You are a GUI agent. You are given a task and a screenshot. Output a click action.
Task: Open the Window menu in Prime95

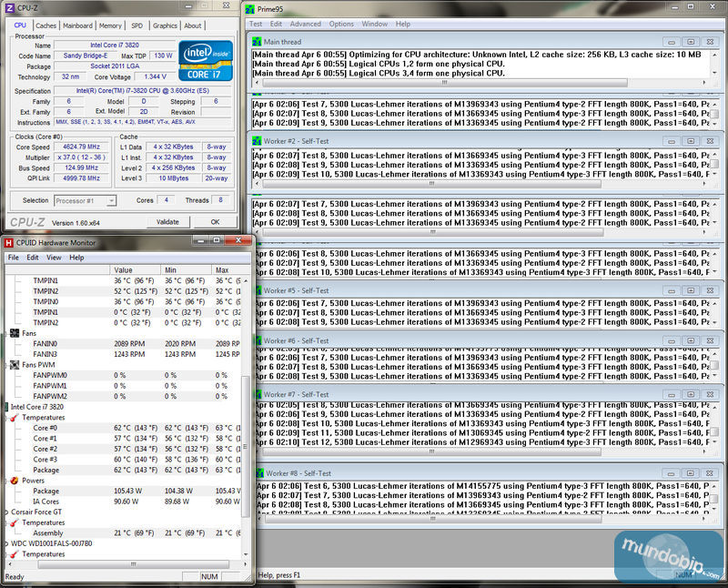point(374,24)
